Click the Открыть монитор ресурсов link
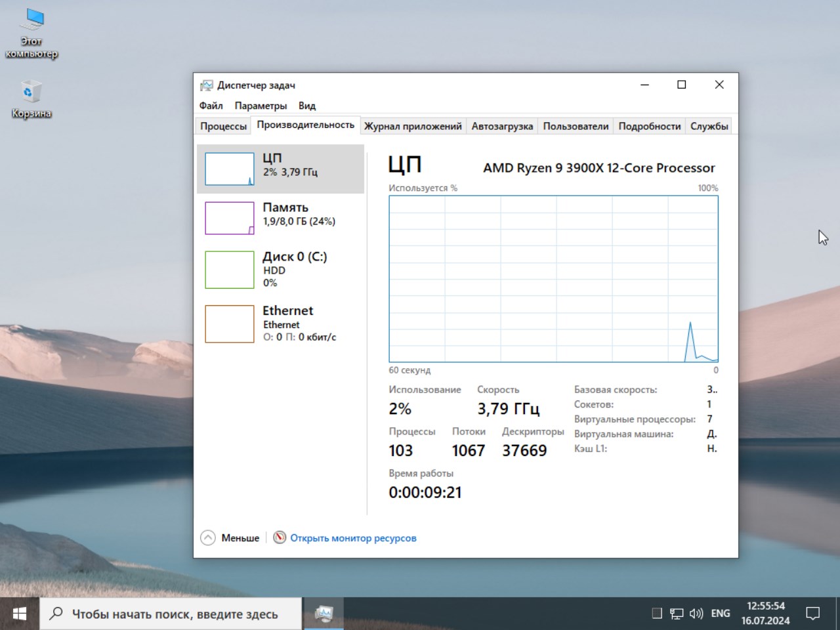Screen dimensions: 840x630 pos(353,538)
